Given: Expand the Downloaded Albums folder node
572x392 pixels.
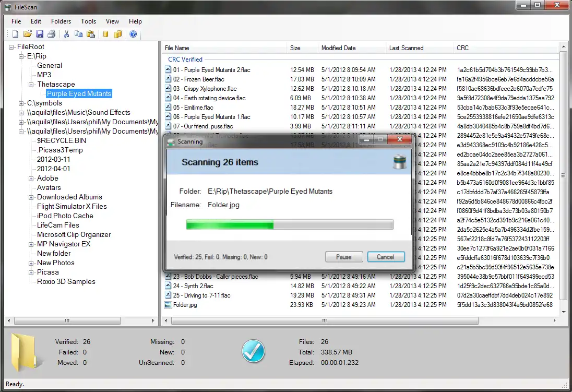Looking at the screenshot, I should [x=31, y=197].
